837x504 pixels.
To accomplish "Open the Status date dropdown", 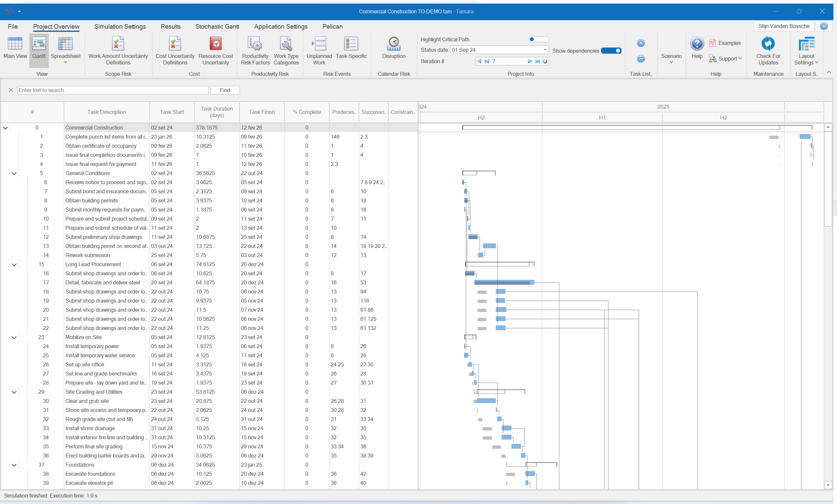I will click(545, 50).
